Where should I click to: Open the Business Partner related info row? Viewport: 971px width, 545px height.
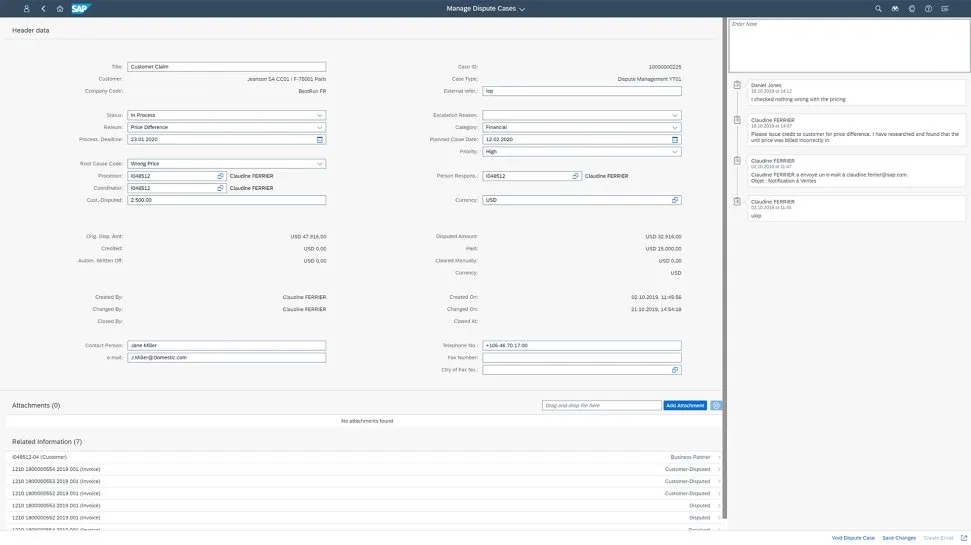tap(365, 457)
